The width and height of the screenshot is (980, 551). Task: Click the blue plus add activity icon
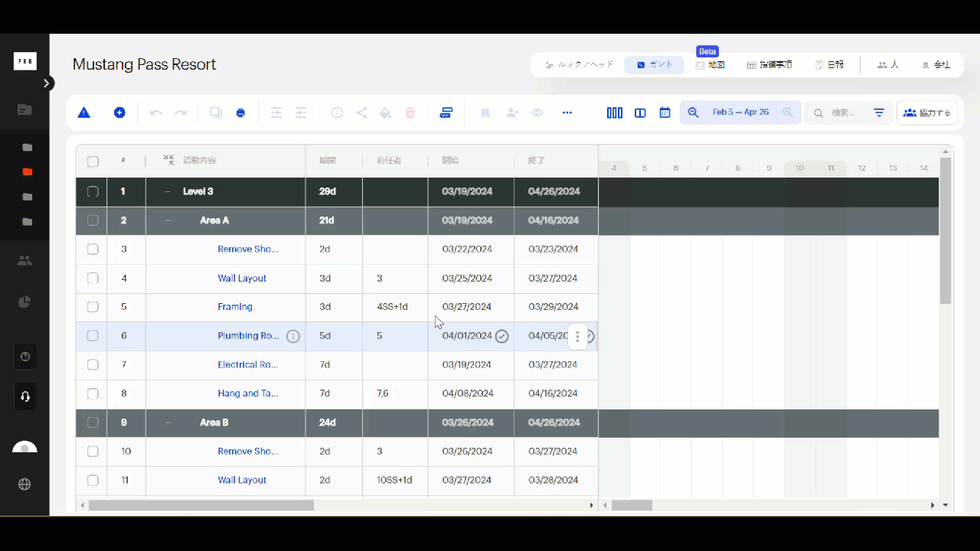click(x=119, y=112)
